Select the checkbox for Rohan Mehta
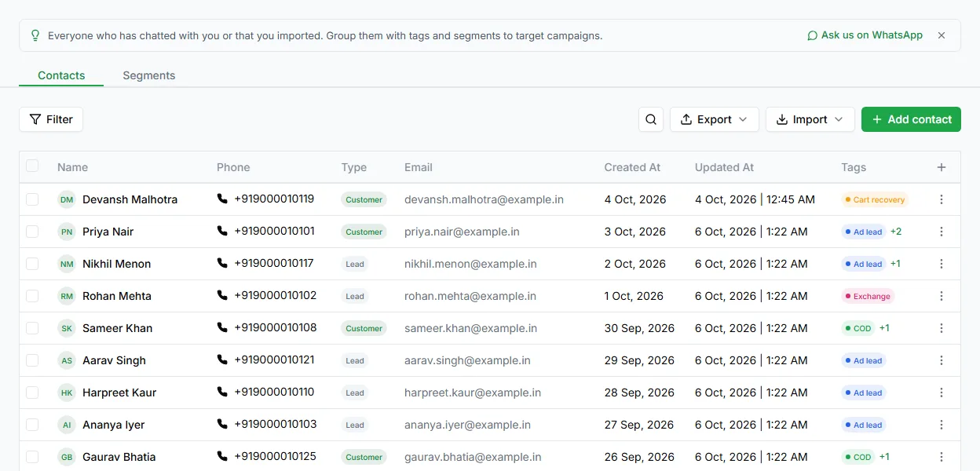This screenshot has height=471, width=980. (32, 296)
